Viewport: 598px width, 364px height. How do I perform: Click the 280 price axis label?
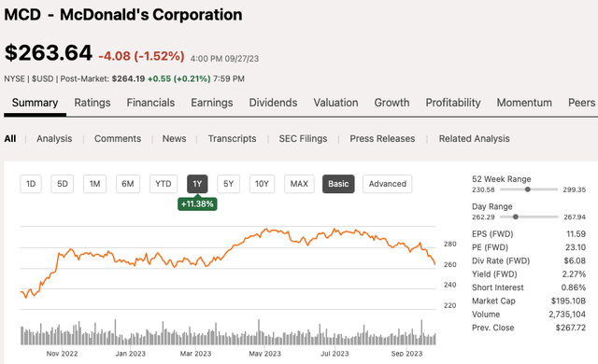pyautogui.click(x=450, y=244)
